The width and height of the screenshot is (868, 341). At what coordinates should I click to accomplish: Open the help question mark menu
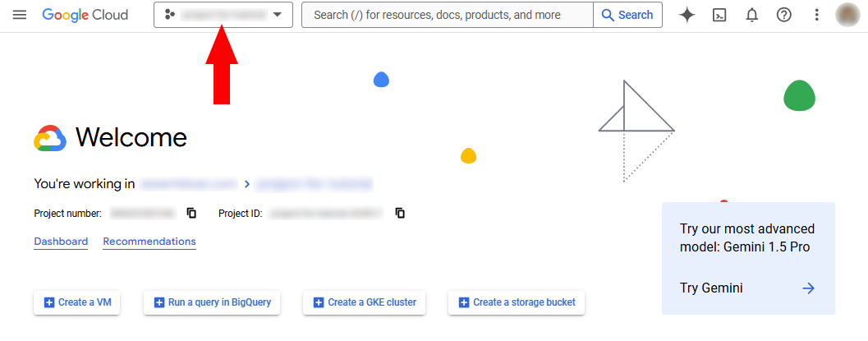(784, 15)
